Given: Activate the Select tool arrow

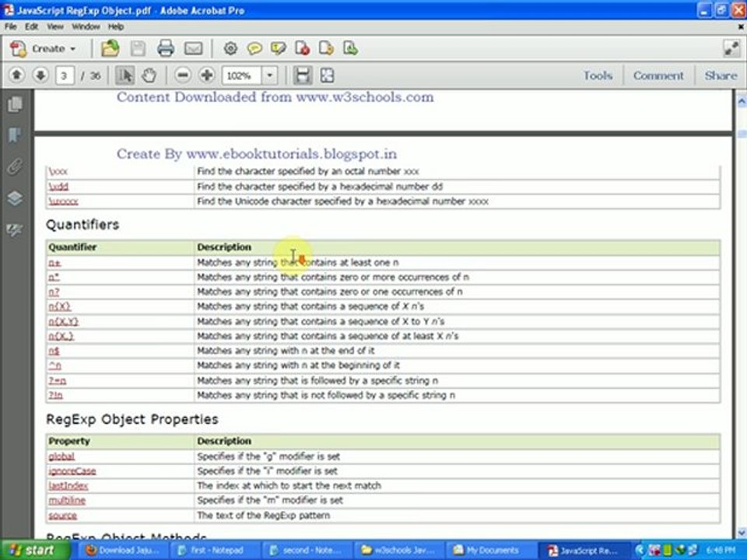Looking at the screenshot, I should click(124, 75).
